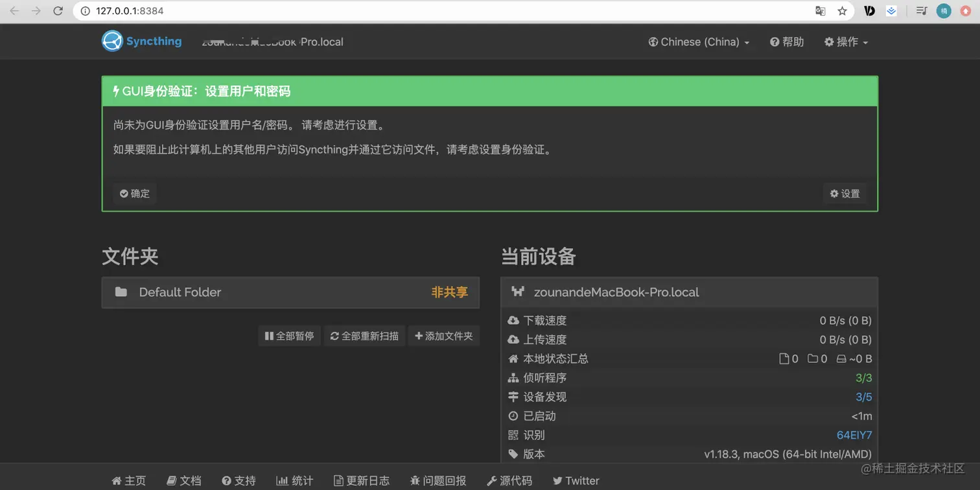Click the V extension icon in the browser toolbar

pos(870,11)
